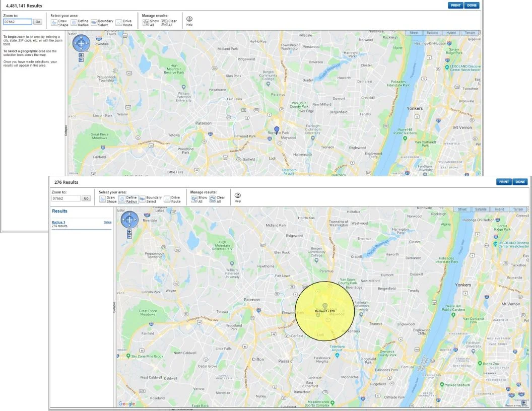Zoom in the map in 276 Results window
Image resolution: width=532 pixels, height=411 pixels.
(x=129, y=232)
